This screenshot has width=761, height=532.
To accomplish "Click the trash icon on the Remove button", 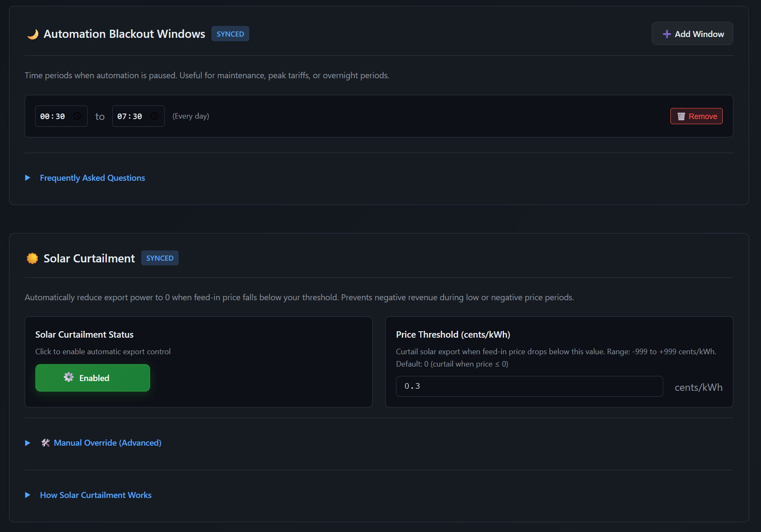I will pyautogui.click(x=681, y=116).
